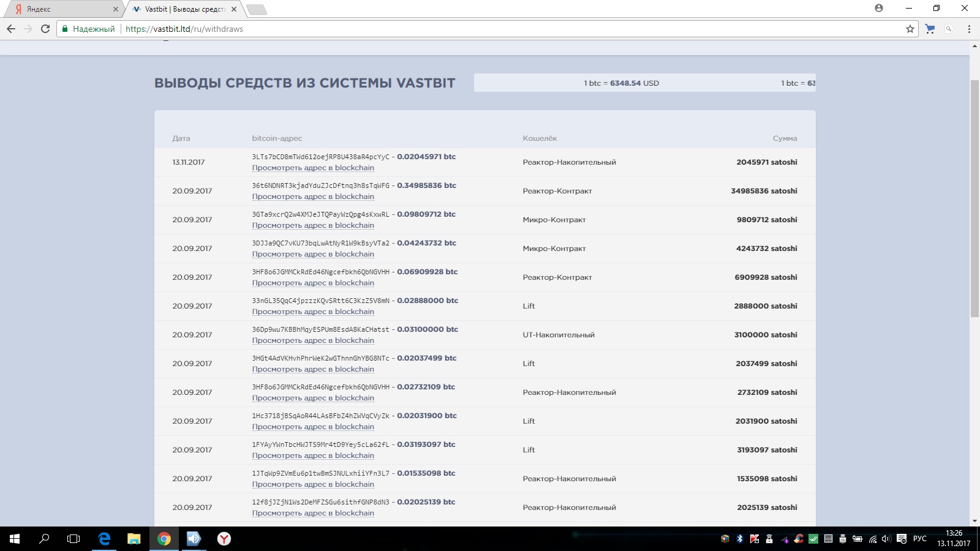View blockchain link for 12f8jJZjN1Ws2DeMFZ address

313,513
